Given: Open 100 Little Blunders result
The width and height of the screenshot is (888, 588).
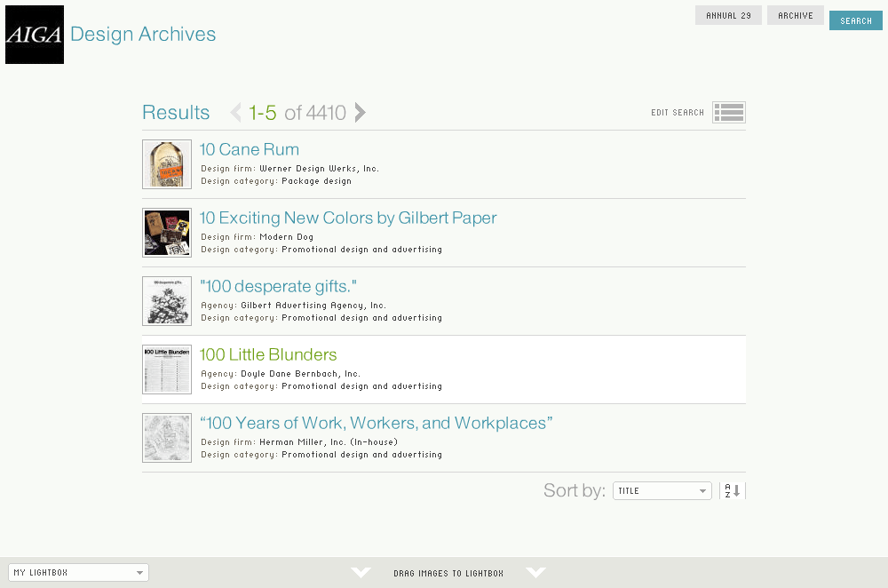Looking at the screenshot, I should [268, 354].
